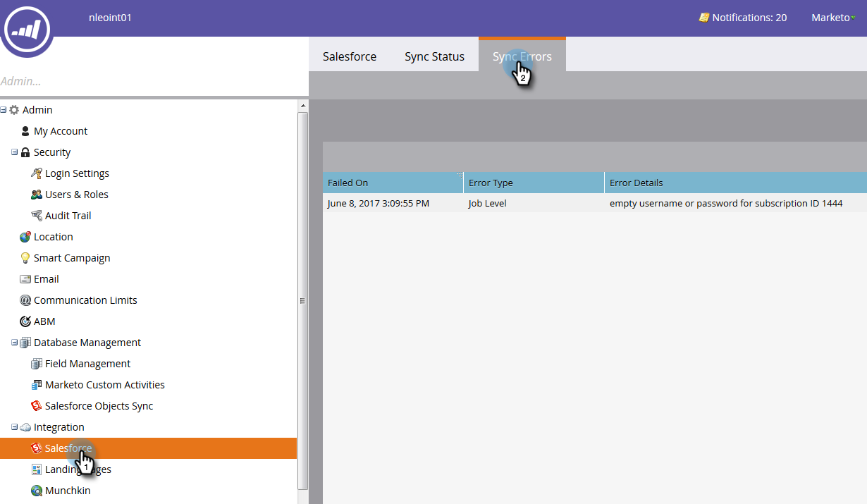This screenshot has height=504, width=867.
Task: Open the Marketo user dropdown menu
Action: pos(834,18)
